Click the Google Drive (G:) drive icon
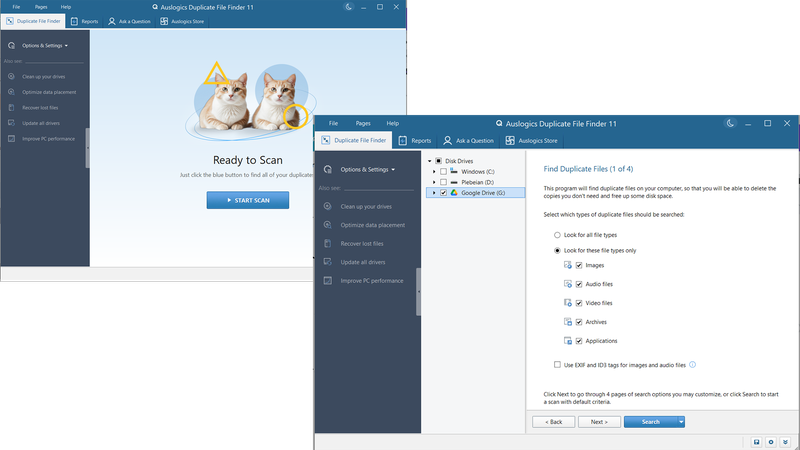Image resolution: width=800 pixels, height=450 pixels. pos(454,192)
